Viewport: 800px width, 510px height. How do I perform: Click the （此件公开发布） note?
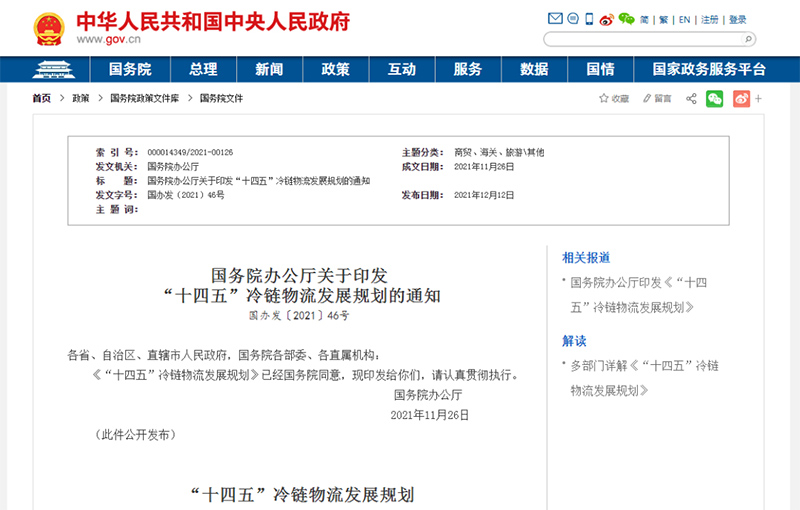[x=135, y=435]
